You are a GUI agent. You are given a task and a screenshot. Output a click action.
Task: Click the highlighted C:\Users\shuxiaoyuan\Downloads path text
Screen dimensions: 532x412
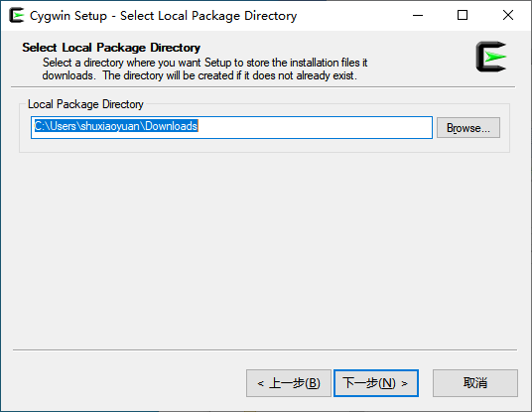(x=116, y=126)
